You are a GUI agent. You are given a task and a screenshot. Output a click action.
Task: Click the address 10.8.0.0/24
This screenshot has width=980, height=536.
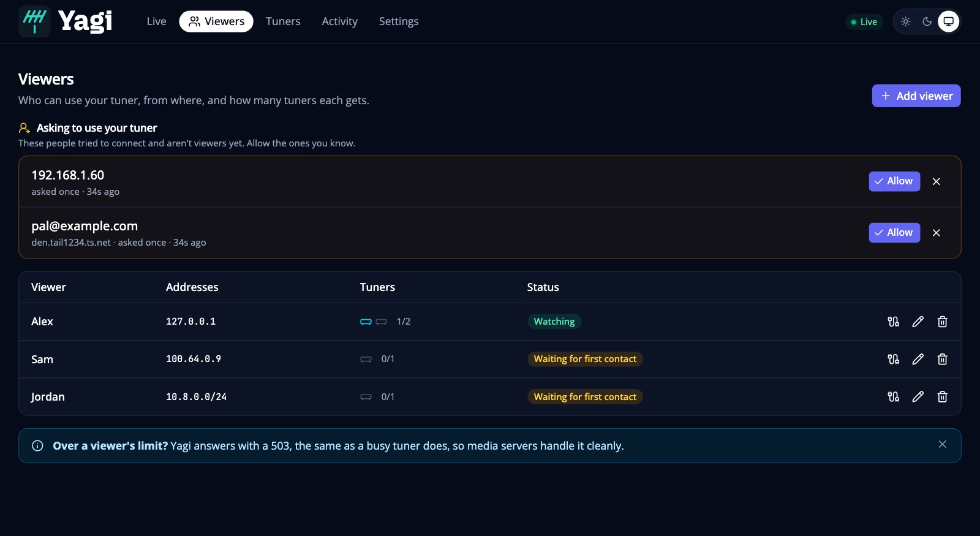(197, 397)
